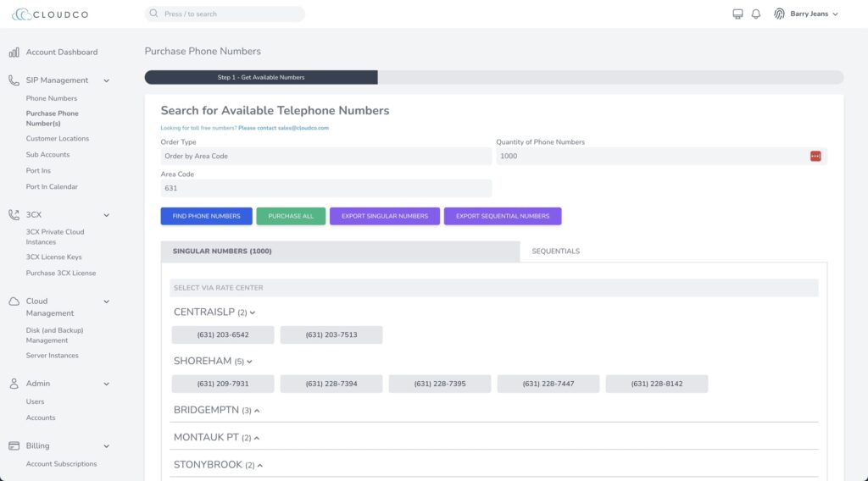The image size is (868, 481).
Task: Click the Cloud Management cloud icon
Action: pyautogui.click(x=14, y=301)
